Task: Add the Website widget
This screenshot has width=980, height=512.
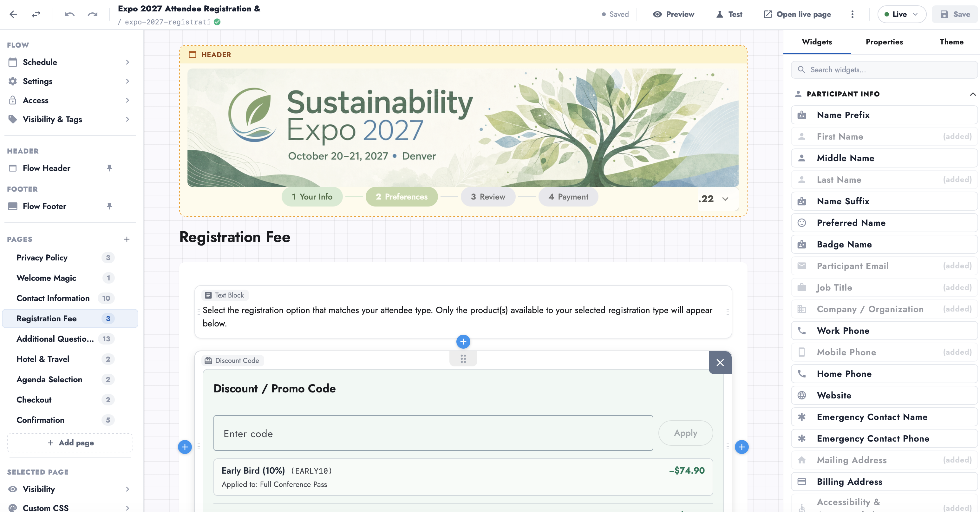Action: (884, 395)
